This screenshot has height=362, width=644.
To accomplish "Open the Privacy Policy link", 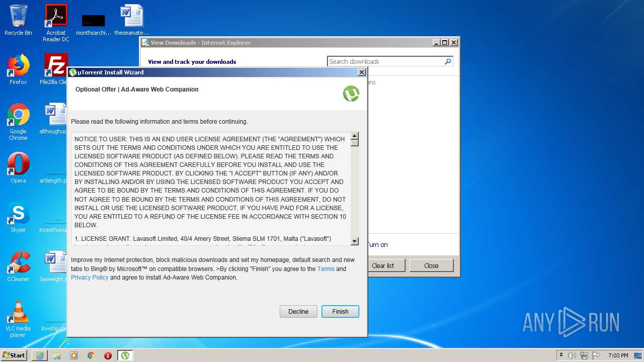I will (90, 278).
